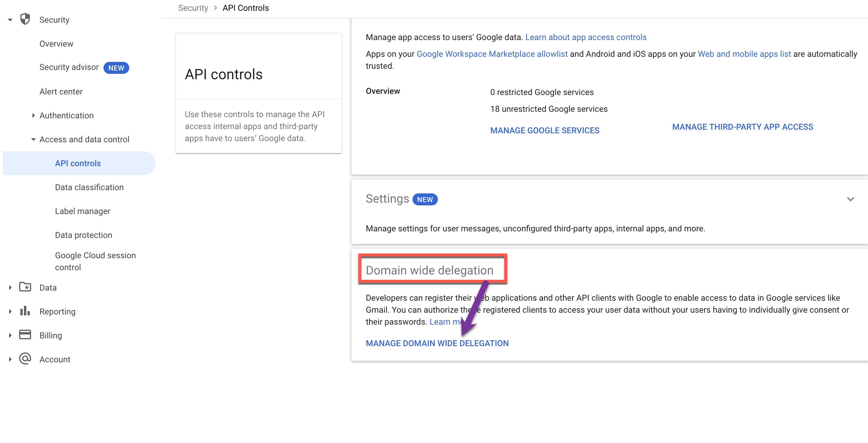The width and height of the screenshot is (868, 443).
Task: Open Manage Third-Party App Access
Action: click(x=742, y=127)
